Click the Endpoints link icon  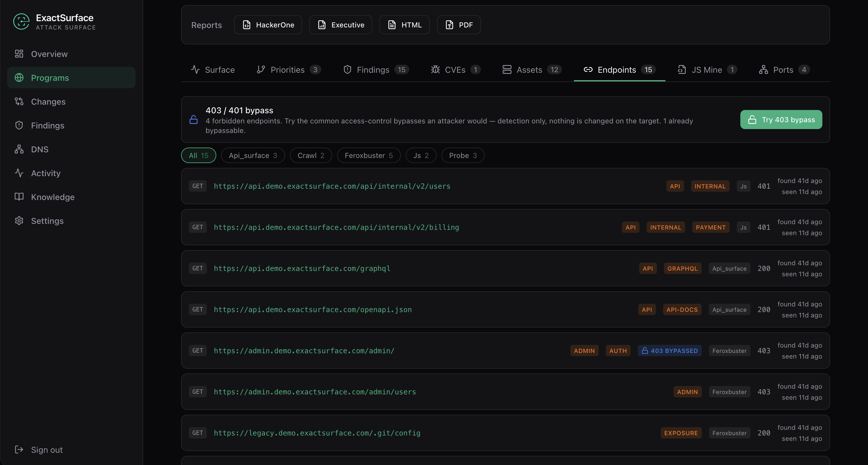588,70
